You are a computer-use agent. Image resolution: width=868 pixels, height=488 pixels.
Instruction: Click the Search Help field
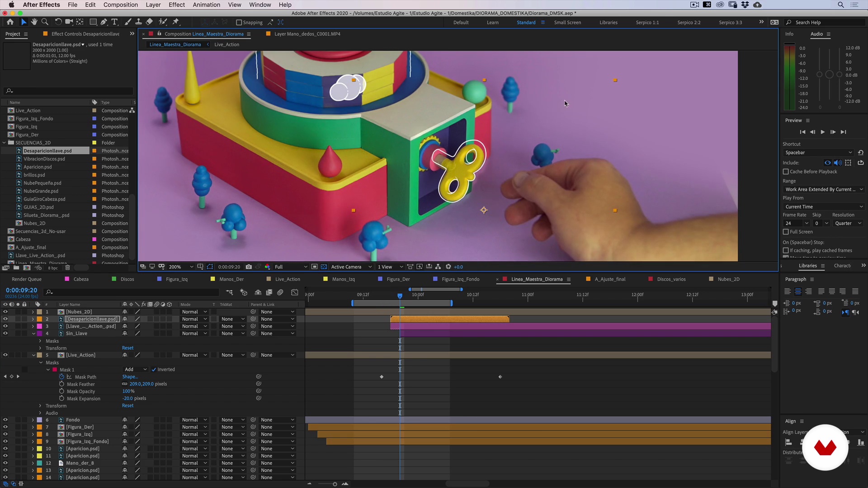pos(825,23)
